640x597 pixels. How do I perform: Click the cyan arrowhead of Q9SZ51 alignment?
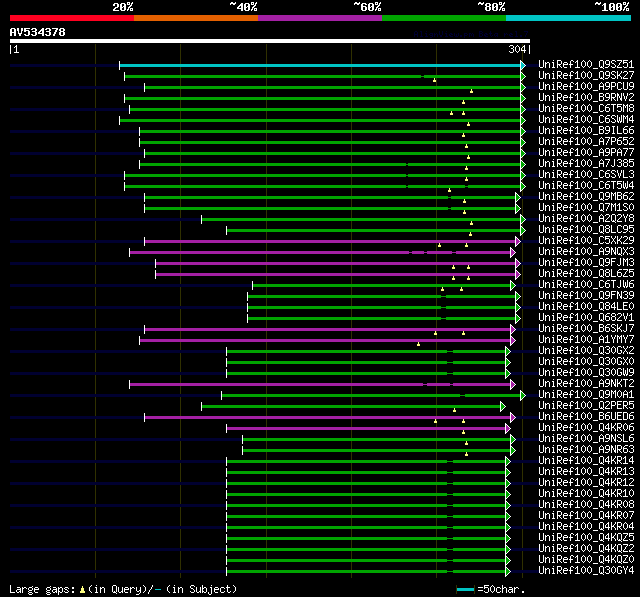pos(523,65)
